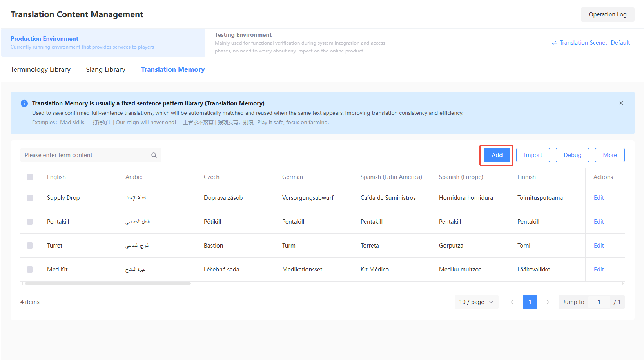
Task: Click the Hornidura hornidura cell
Action: [466, 198]
